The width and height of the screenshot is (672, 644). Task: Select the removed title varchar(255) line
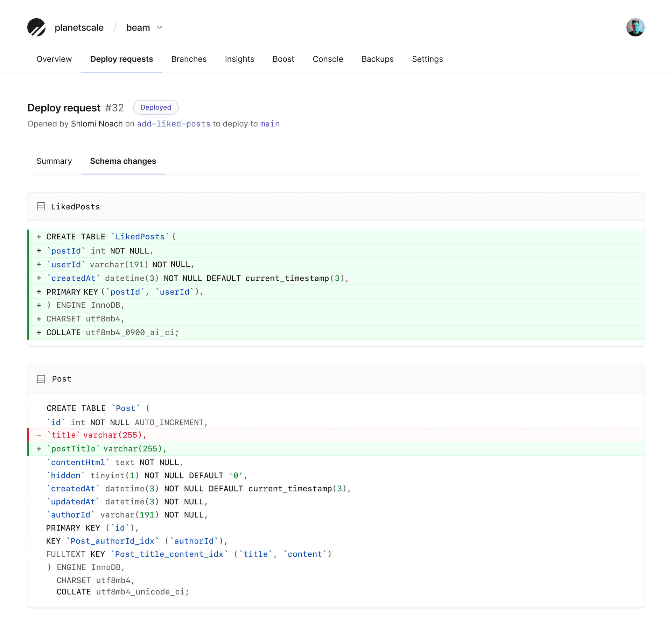point(96,435)
